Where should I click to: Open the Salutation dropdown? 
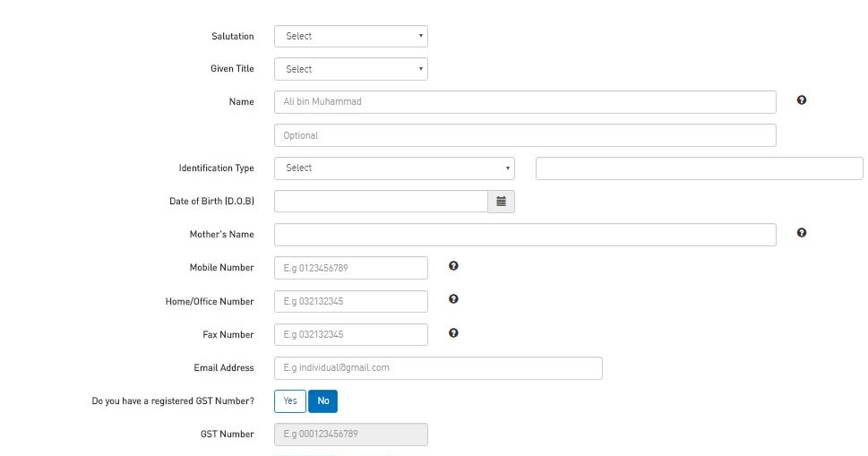tap(351, 36)
